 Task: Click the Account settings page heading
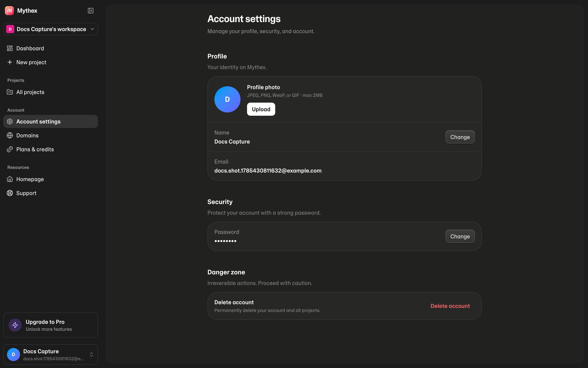coord(244,19)
